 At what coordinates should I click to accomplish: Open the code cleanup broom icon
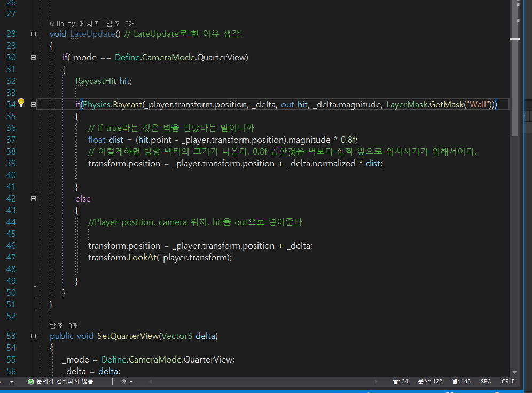click(x=124, y=381)
